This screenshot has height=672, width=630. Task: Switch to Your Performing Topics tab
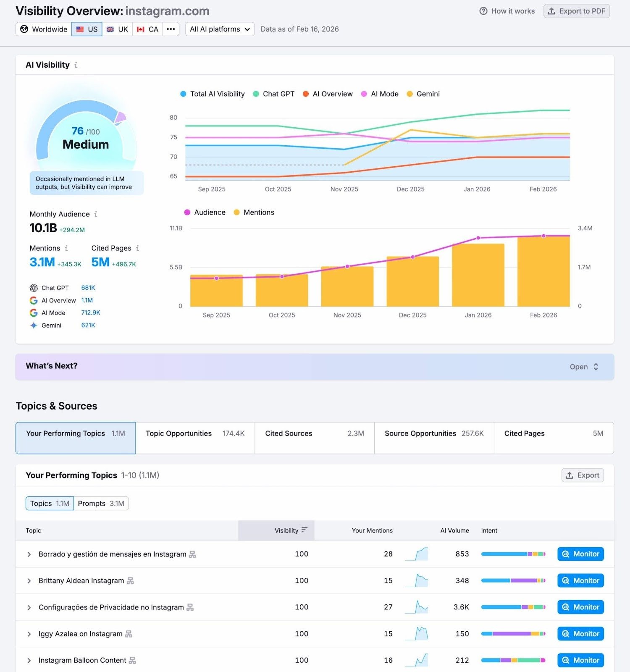click(x=76, y=438)
